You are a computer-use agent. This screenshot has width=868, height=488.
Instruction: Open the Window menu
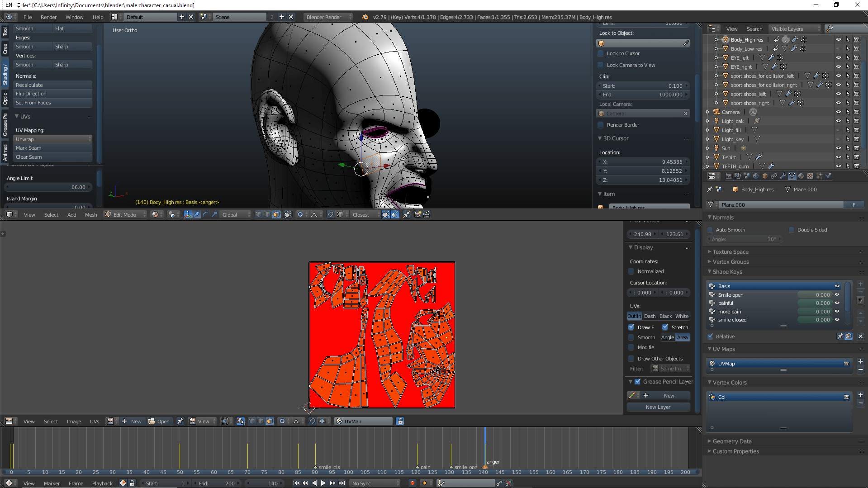coord(75,17)
